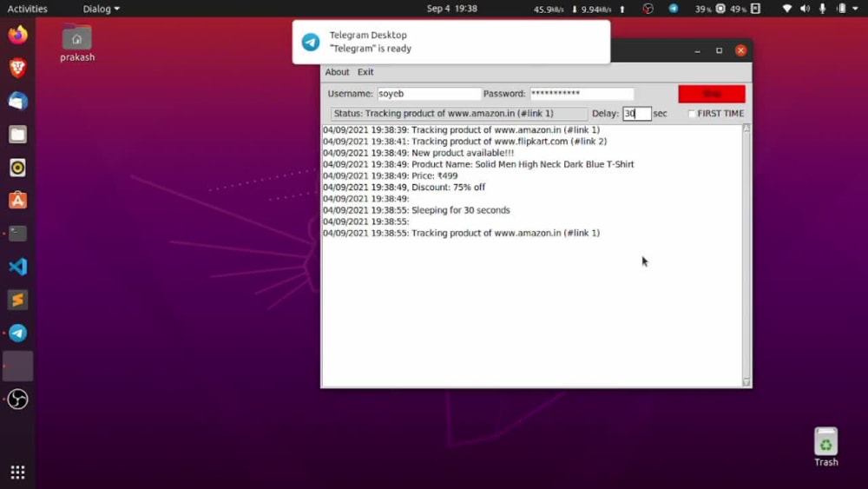868x489 pixels.
Task: Minimize the tracker window
Action: tap(698, 50)
